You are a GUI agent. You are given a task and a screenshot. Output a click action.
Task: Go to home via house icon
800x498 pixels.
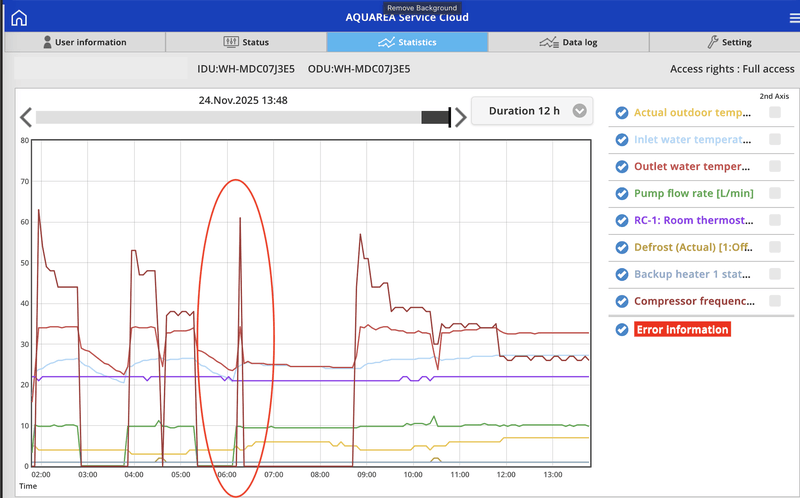19,18
